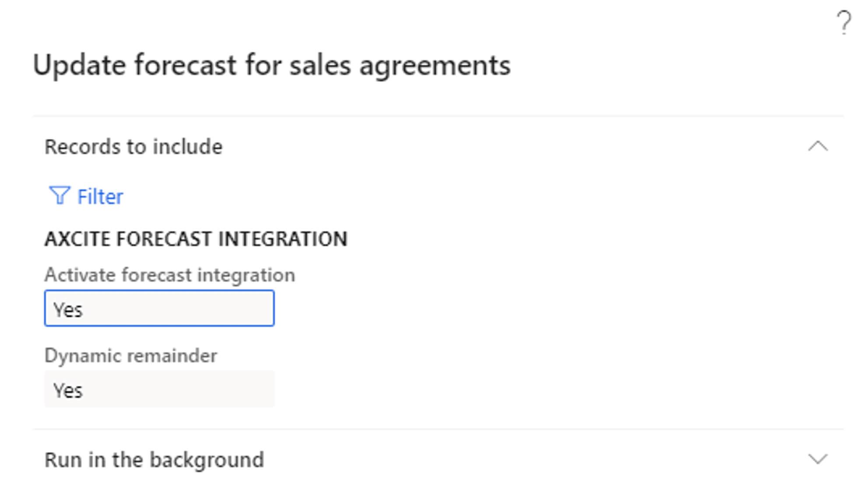Click the downward caret at Run in background
Viewport: 868px width, 494px height.
click(x=817, y=459)
